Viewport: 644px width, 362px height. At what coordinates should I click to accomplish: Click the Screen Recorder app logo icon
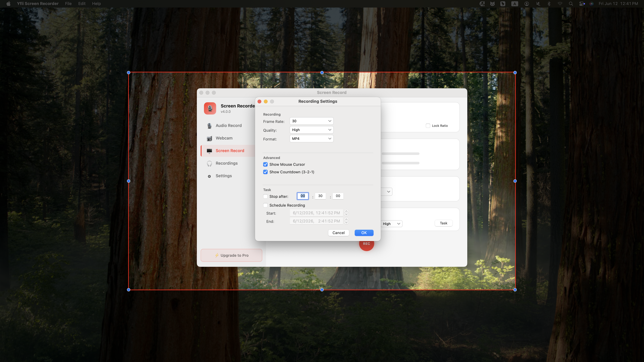pyautogui.click(x=210, y=108)
